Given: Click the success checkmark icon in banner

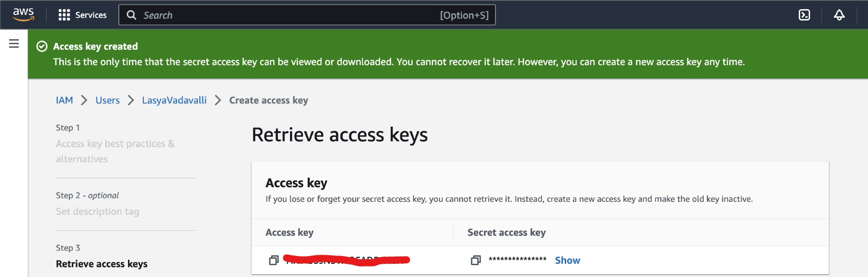Looking at the screenshot, I should [x=42, y=46].
